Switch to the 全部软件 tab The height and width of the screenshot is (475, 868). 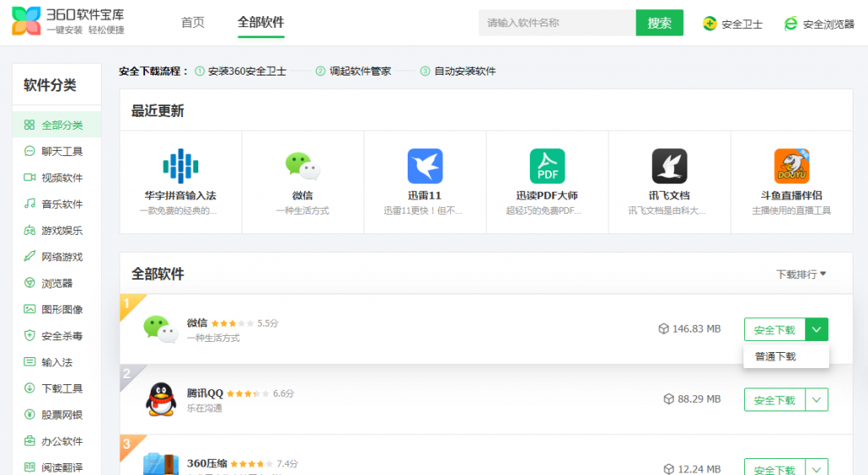click(x=261, y=23)
